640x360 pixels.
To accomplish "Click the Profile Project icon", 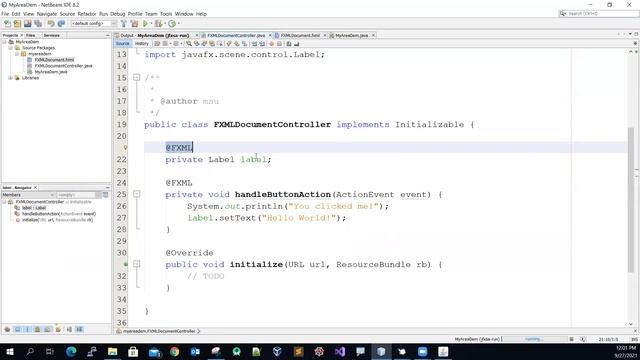I will (x=172, y=24).
